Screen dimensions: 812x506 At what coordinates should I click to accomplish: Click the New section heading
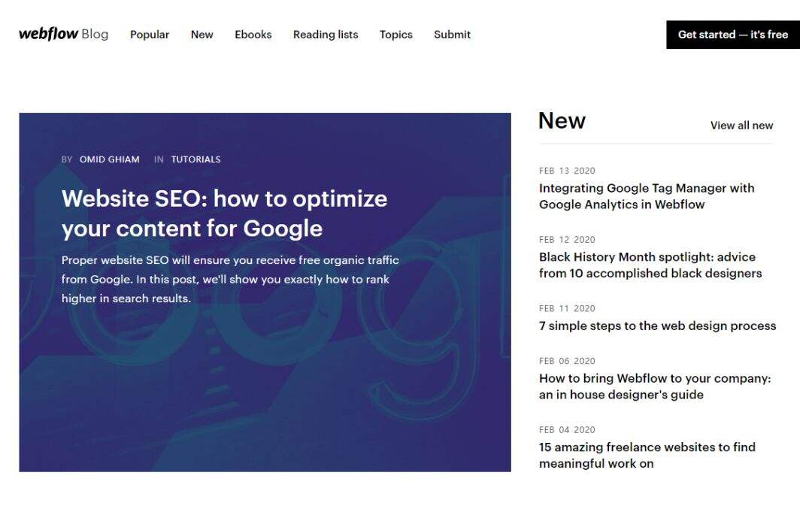tap(562, 121)
